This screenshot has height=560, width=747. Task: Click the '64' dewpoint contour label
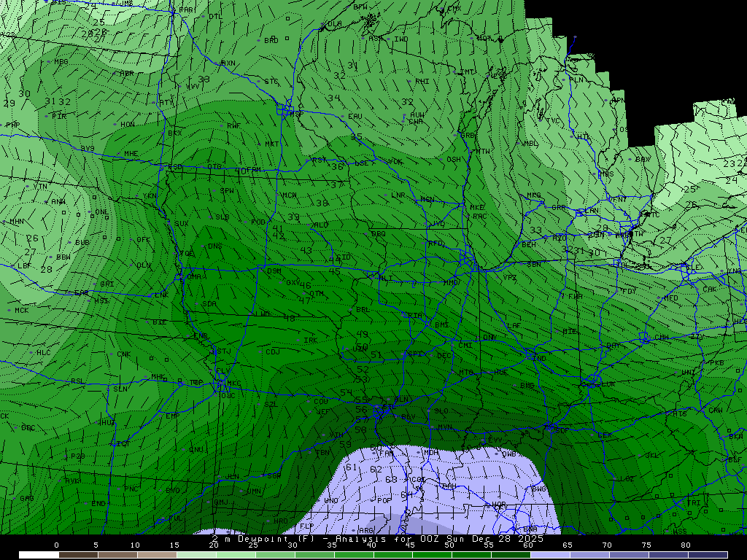click(x=406, y=495)
